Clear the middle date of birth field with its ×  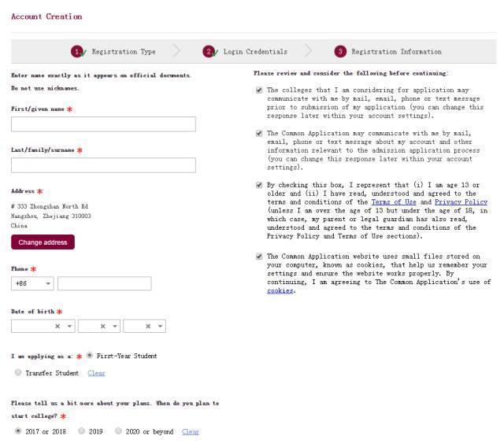(103, 327)
